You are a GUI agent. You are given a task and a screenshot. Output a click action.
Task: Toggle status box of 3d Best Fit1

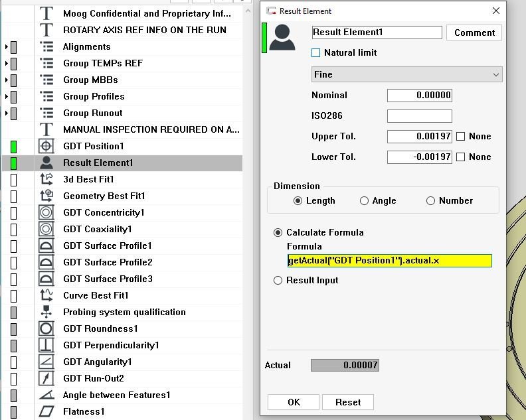point(14,180)
